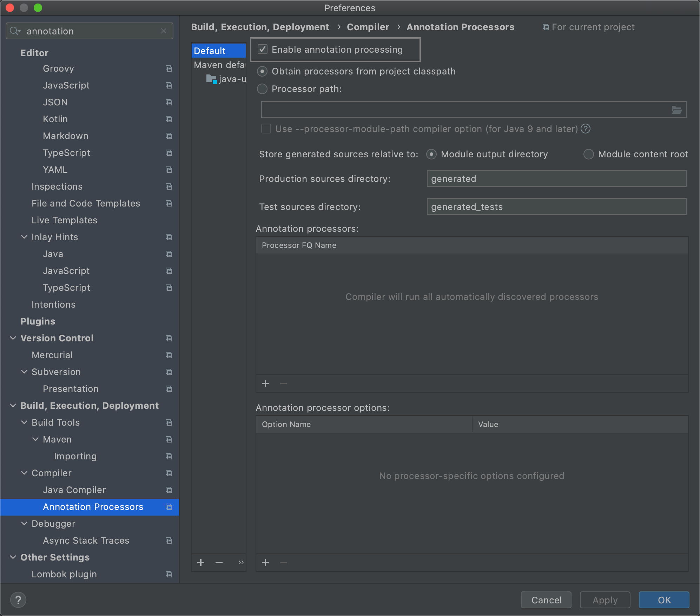Remove selected profile with minus icon

[x=219, y=563]
